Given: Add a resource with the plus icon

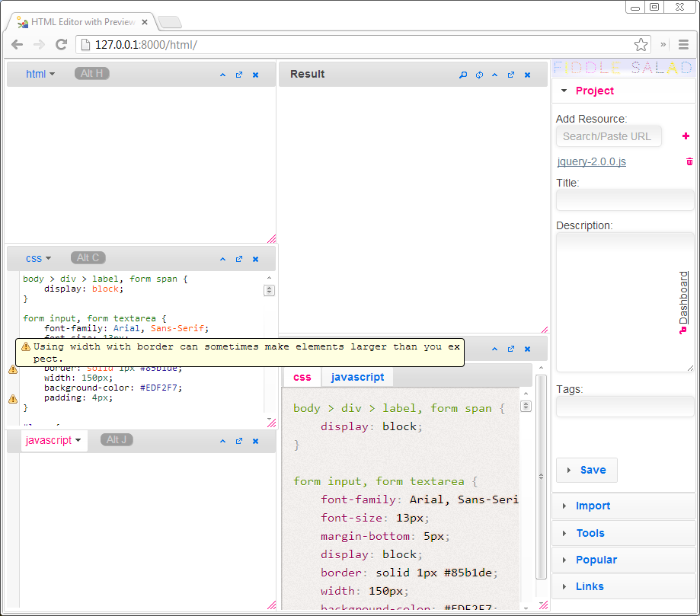Looking at the screenshot, I should (686, 136).
